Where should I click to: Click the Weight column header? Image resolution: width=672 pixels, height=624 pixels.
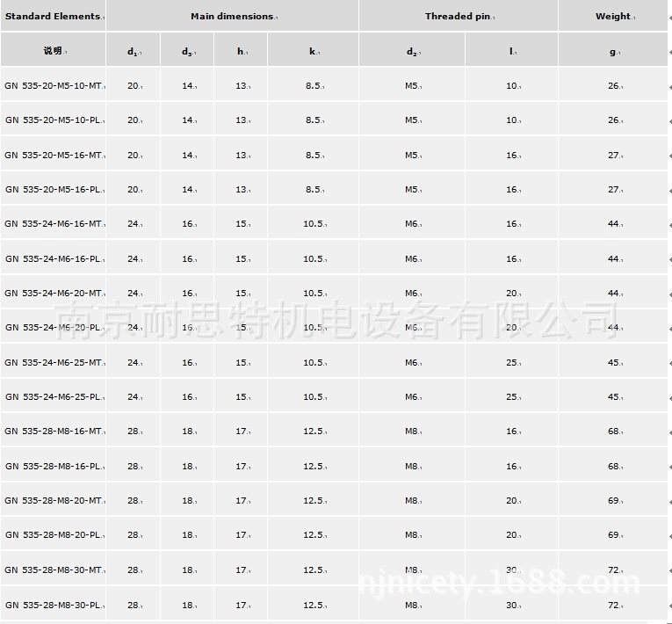[x=613, y=16]
